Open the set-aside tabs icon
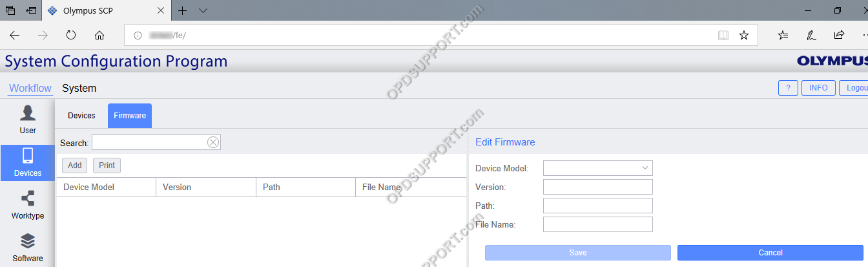 [10, 10]
